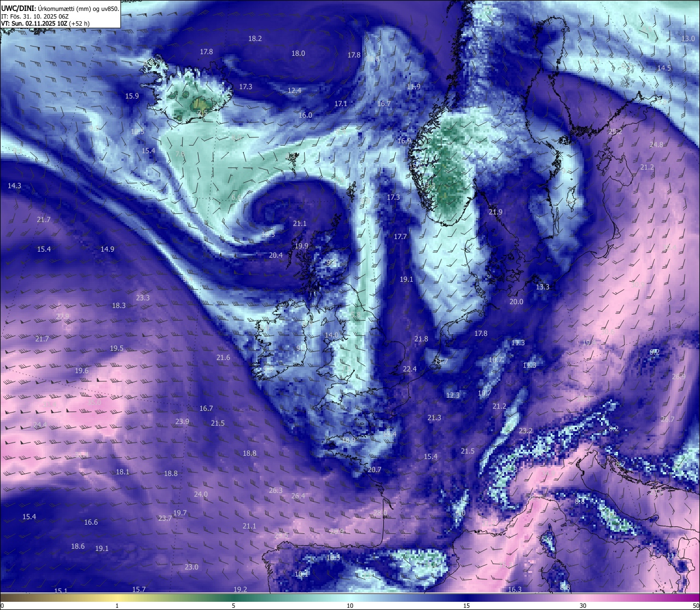Click the 14.3 value
The width and height of the screenshot is (700, 610).
[14, 185]
